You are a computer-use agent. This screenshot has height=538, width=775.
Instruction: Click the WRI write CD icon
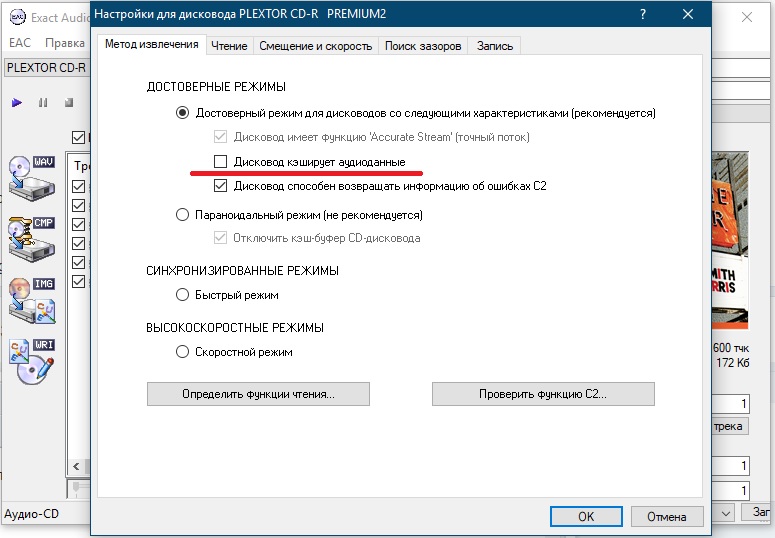[31, 361]
